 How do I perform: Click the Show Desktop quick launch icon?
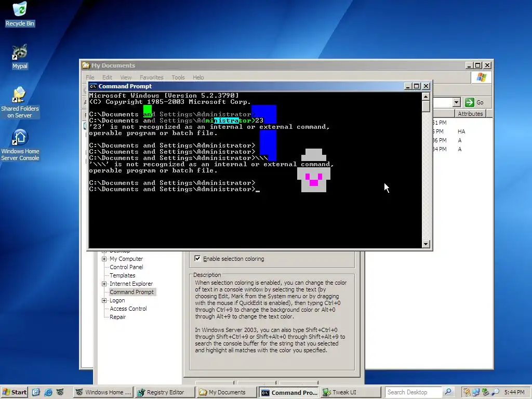coord(36,392)
